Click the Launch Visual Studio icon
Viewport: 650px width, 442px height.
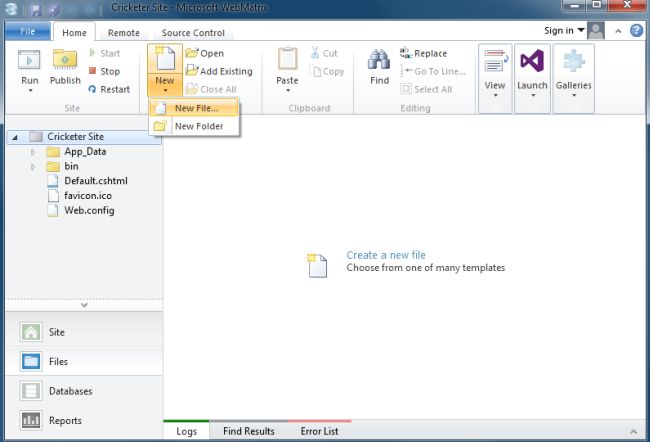pos(532,61)
